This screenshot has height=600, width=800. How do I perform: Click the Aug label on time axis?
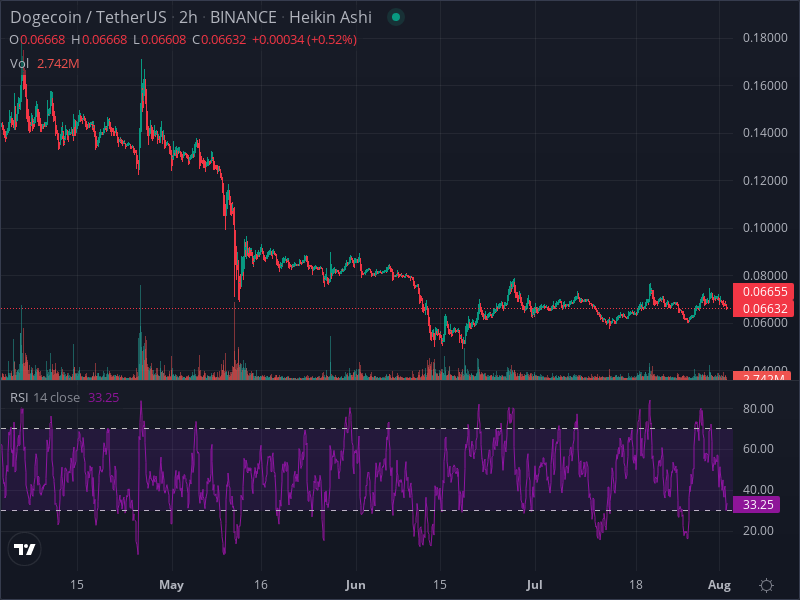click(719, 585)
